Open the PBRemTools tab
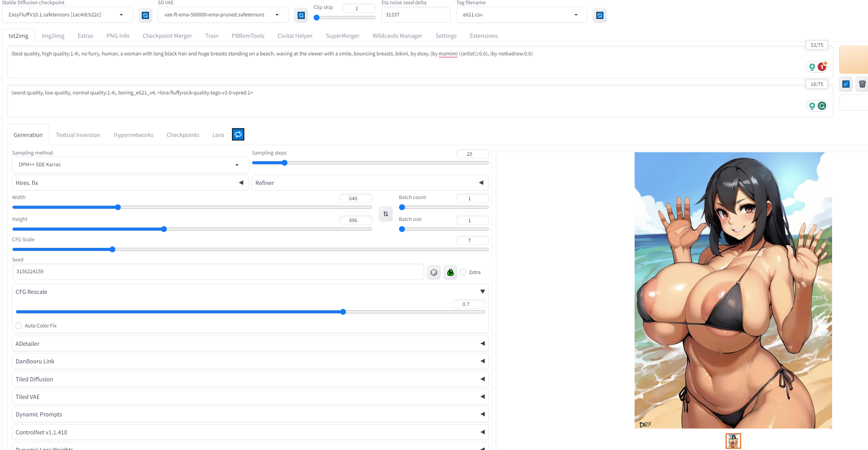This screenshot has width=868, height=450. [248, 36]
